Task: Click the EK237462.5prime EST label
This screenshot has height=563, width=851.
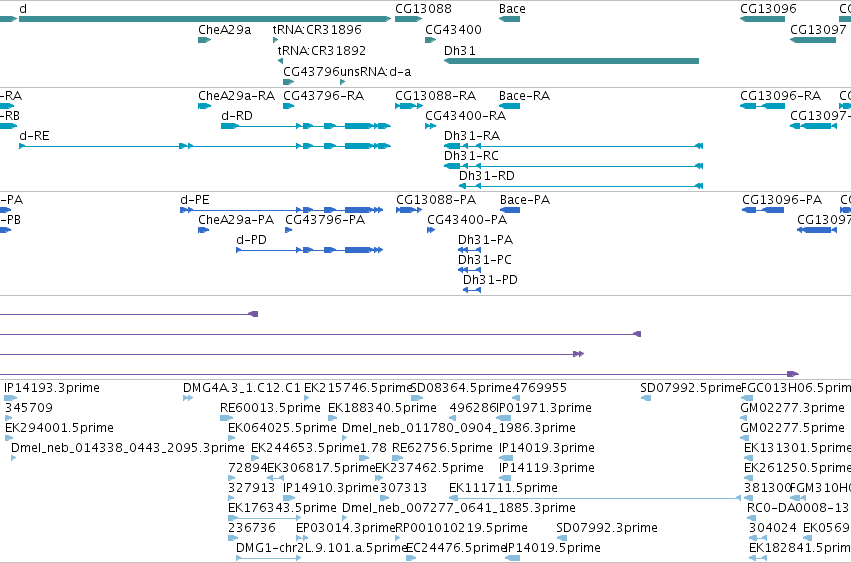Action: coord(429,468)
